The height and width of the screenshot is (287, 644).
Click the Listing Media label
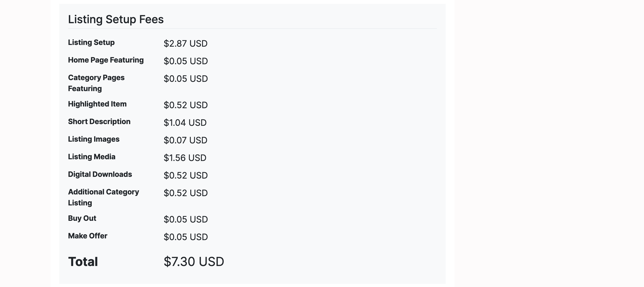point(92,157)
